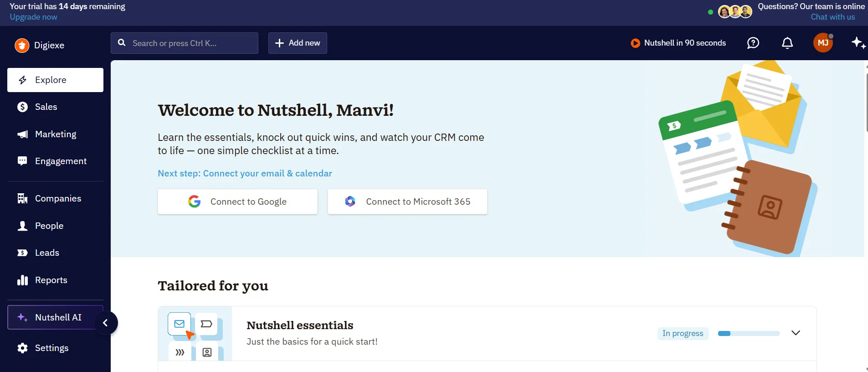Open the Engagement section

55,161
